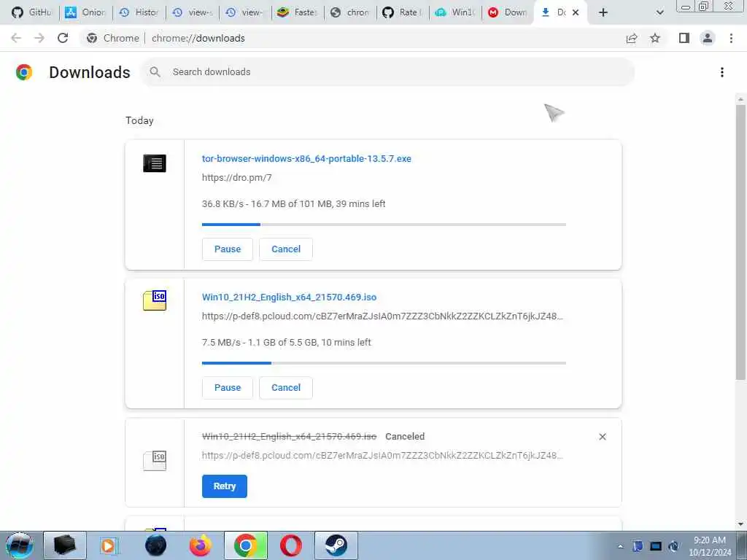Click the pcloud URL of canceled download
Screen dimensions: 747x560
(382, 456)
